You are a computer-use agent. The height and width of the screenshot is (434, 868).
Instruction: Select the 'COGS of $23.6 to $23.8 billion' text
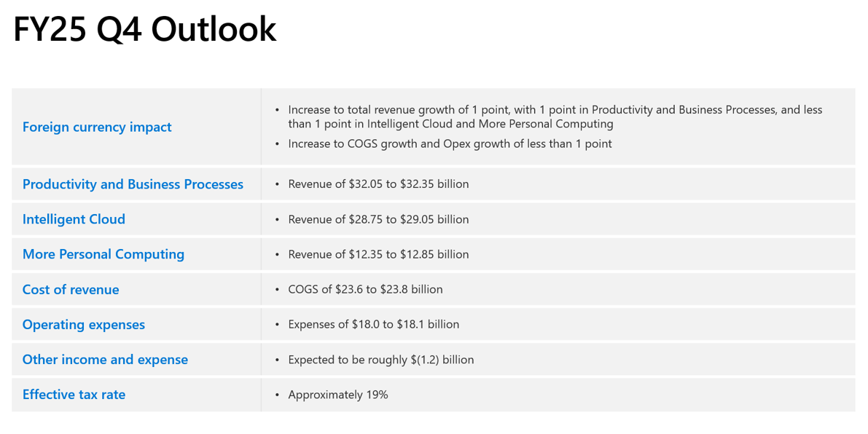point(365,289)
